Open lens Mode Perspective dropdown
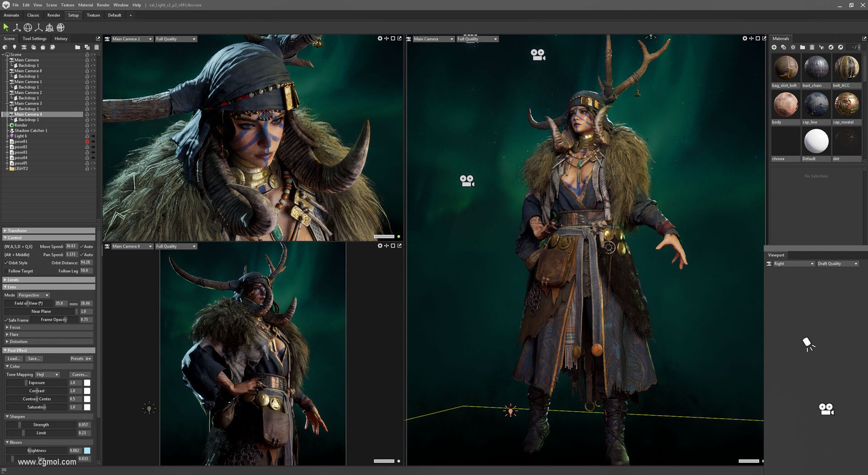This screenshot has width=868, height=475. click(x=33, y=295)
